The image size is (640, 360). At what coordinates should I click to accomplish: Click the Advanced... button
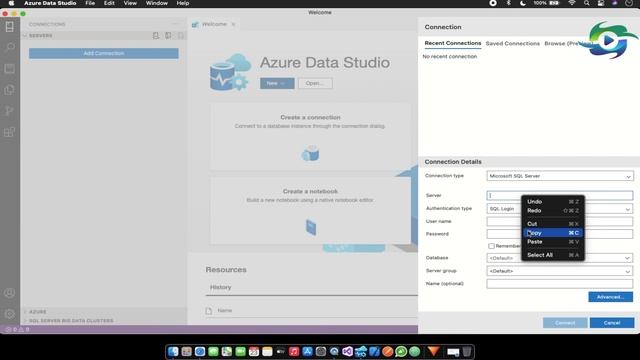(x=611, y=297)
